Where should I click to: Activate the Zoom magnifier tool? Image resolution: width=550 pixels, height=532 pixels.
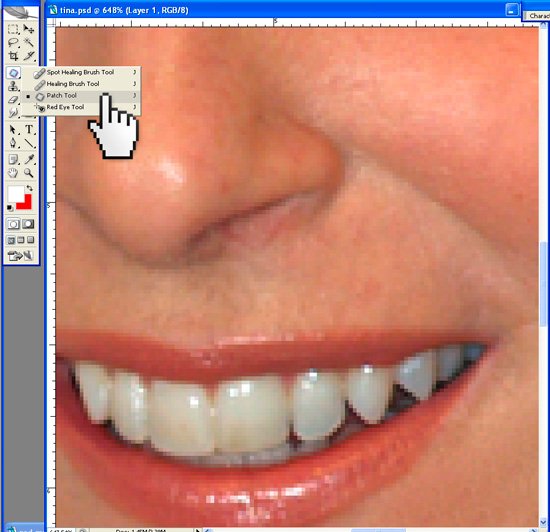pyautogui.click(x=29, y=173)
